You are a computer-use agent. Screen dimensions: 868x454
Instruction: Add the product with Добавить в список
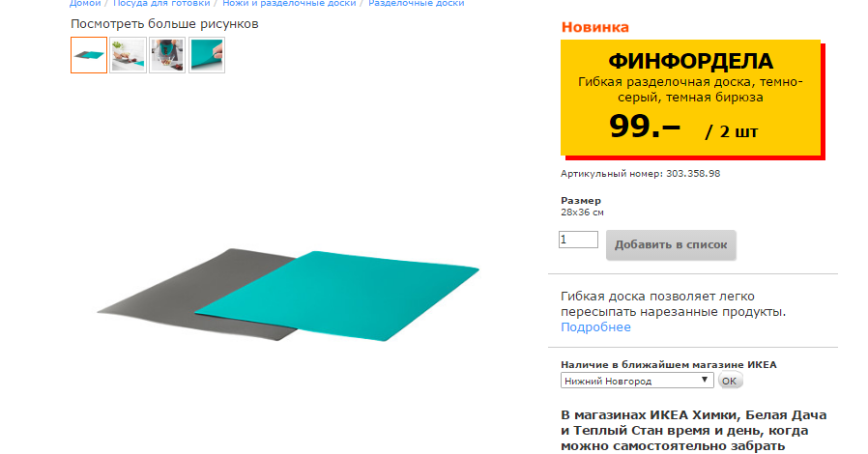click(x=671, y=245)
